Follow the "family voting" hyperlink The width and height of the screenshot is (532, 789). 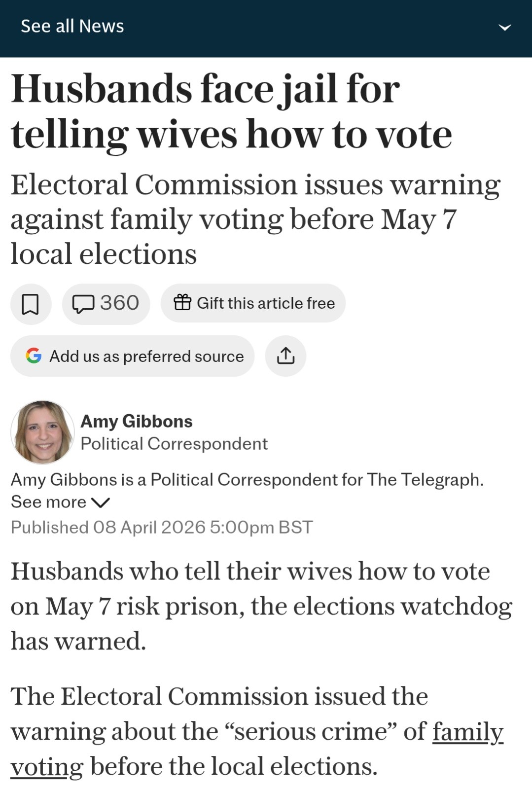pos(467,731)
